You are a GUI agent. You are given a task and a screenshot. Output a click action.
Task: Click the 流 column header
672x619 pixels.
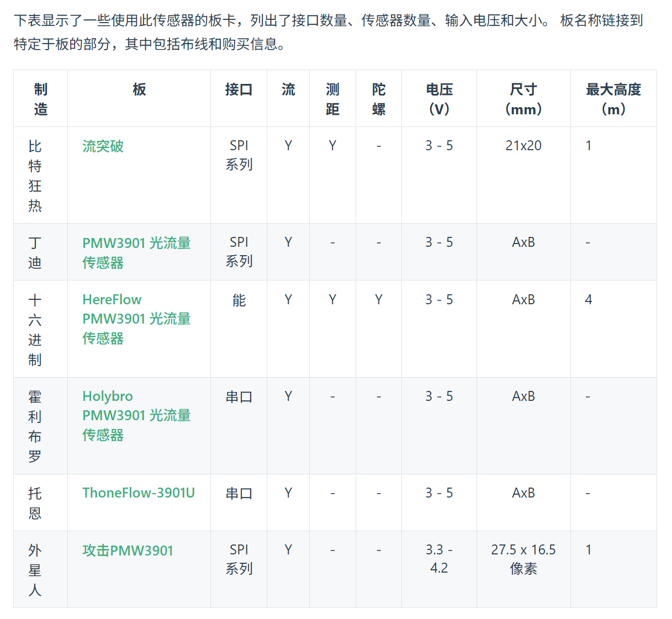[x=288, y=99]
